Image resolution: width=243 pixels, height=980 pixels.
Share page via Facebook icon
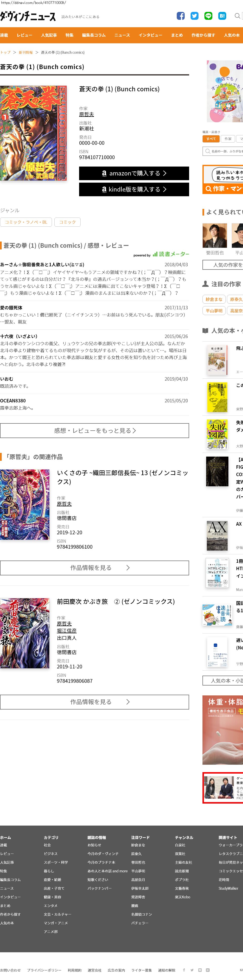point(181,16)
